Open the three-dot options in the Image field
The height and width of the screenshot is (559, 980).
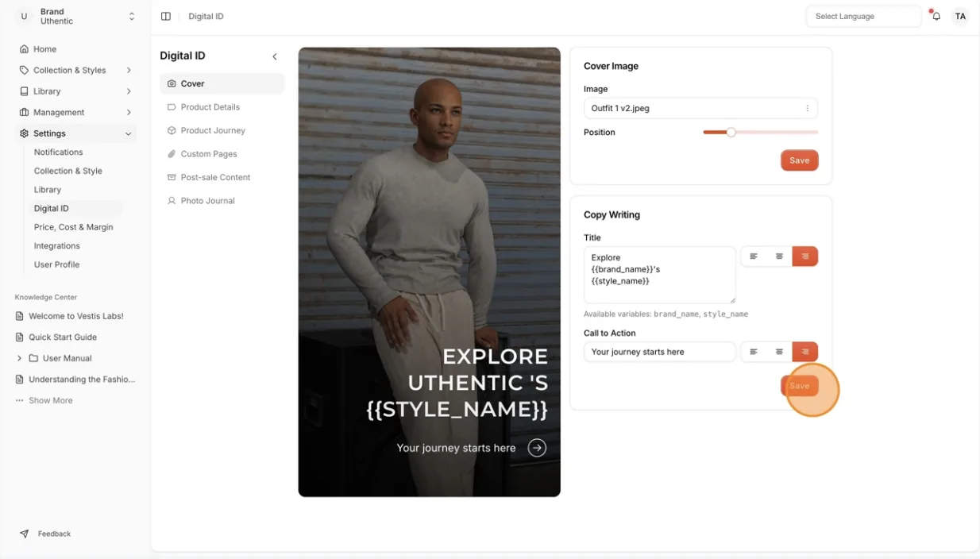pos(807,108)
